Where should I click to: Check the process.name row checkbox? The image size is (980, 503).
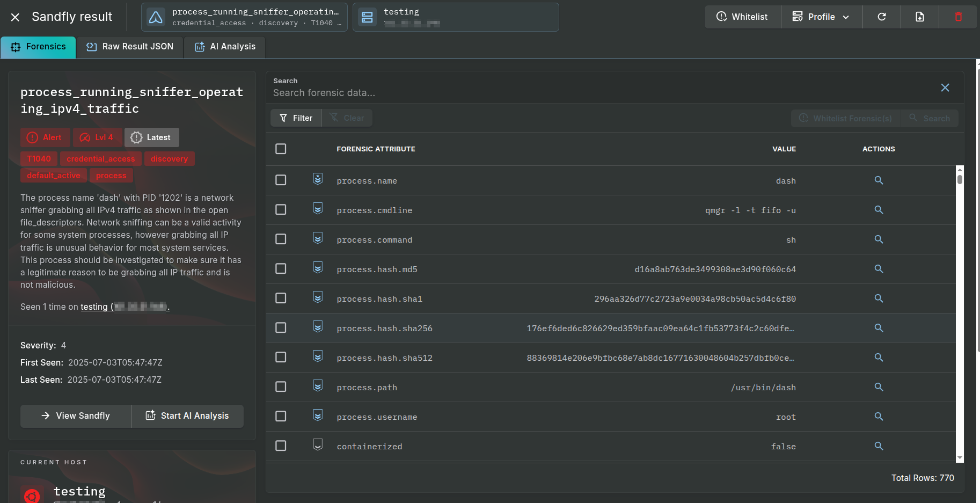pos(281,180)
